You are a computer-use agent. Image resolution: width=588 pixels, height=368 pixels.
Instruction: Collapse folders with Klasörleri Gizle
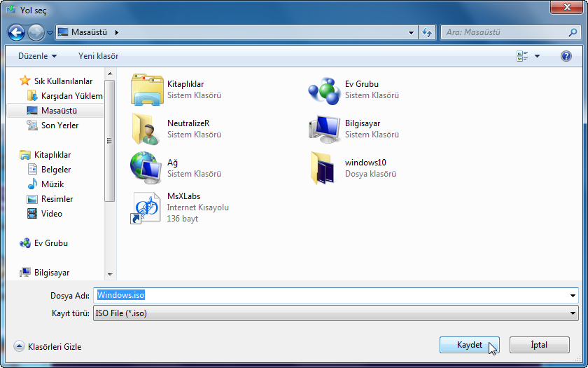coord(48,346)
